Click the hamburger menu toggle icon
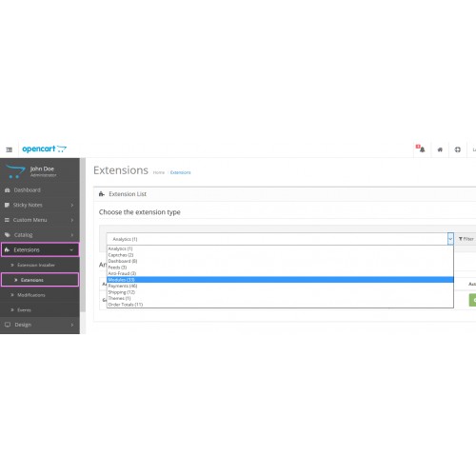 pyautogui.click(x=9, y=149)
